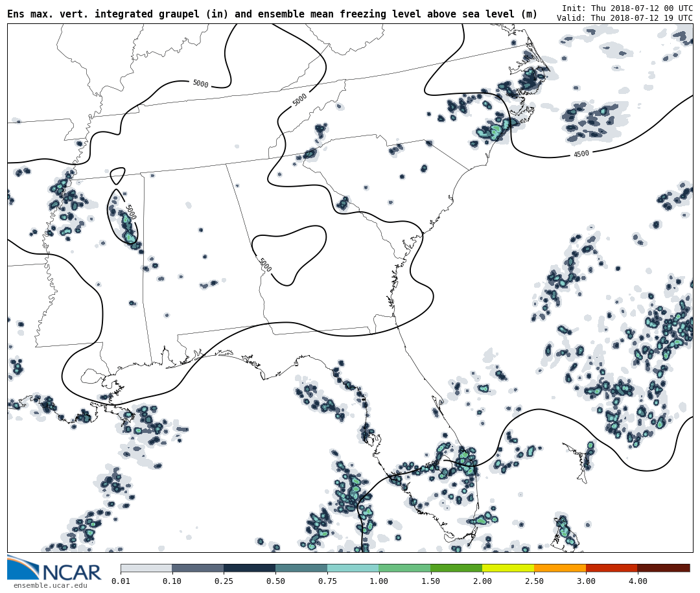Click the yellow 2.00–2.50 colorbar segment
The height and width of the screenshot is (593, 700).
(508, 568)
